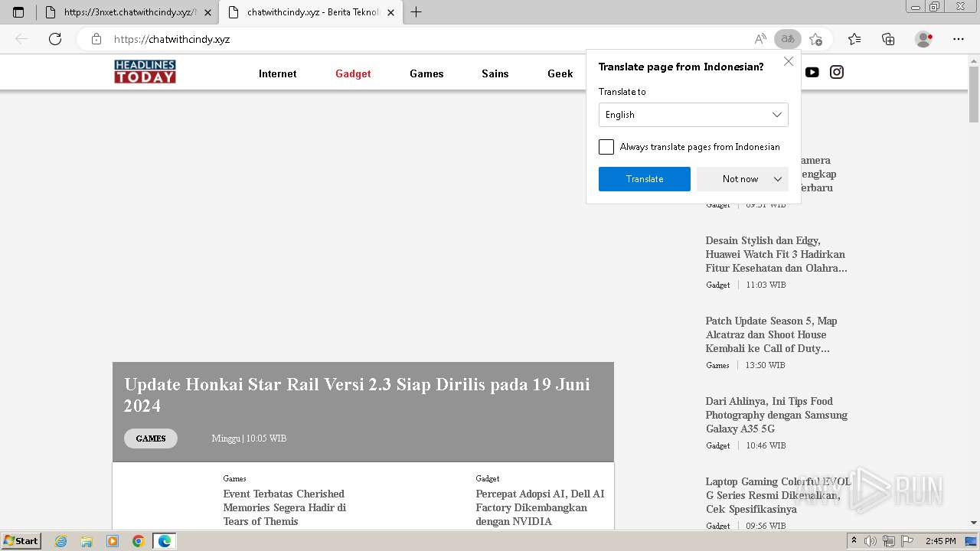Click the page vertical scrollbar thumb
Screen dimensions: 980x551
point(974,93)
